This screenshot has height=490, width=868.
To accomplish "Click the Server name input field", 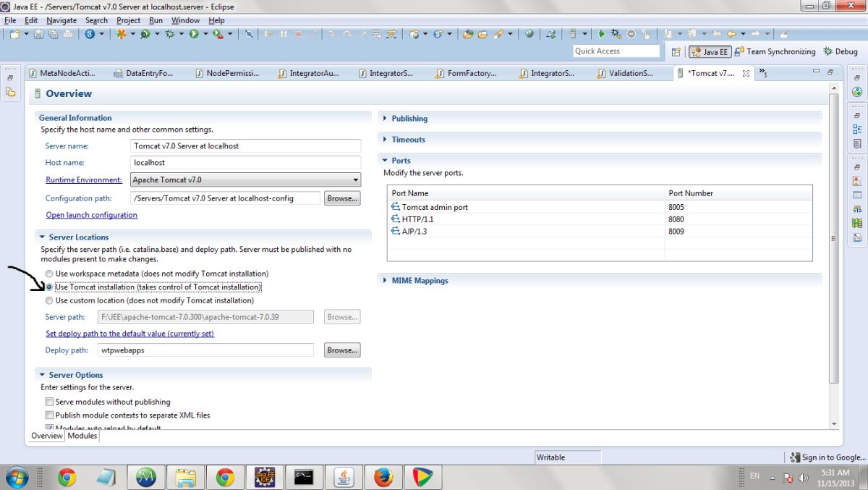I will pyautogui.click(x=245, y=145).
